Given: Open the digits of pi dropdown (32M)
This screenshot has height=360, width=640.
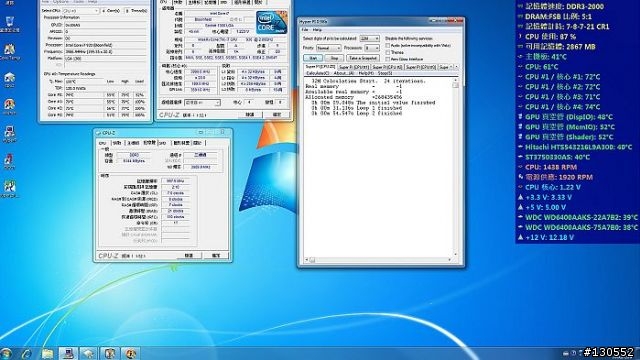Looking at the screenshot, I should pos(370,38).
